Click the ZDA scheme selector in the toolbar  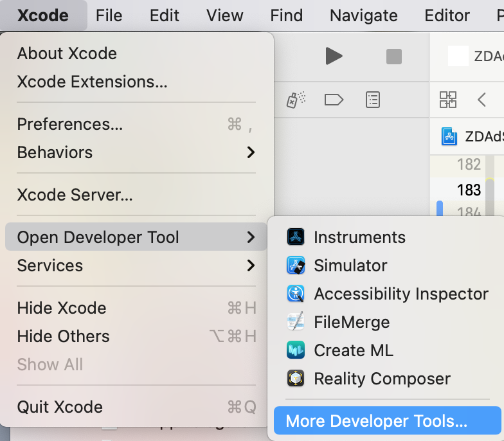(x=476, y=57)
